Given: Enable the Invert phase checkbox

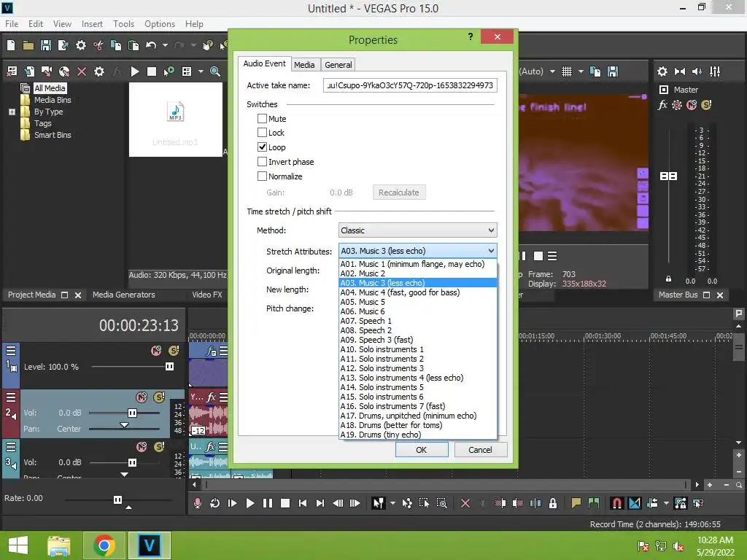Looking at the screenshot, I should [262, 161].
